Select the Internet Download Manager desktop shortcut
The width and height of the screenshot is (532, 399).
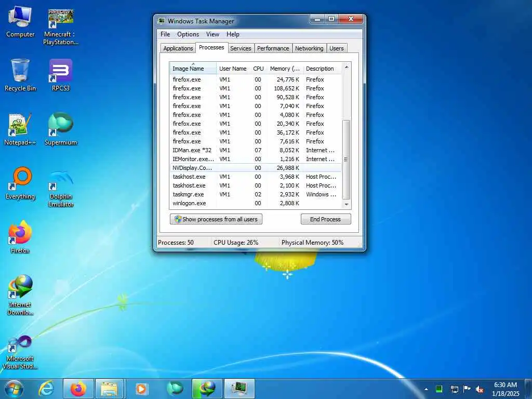click(20, 295)
